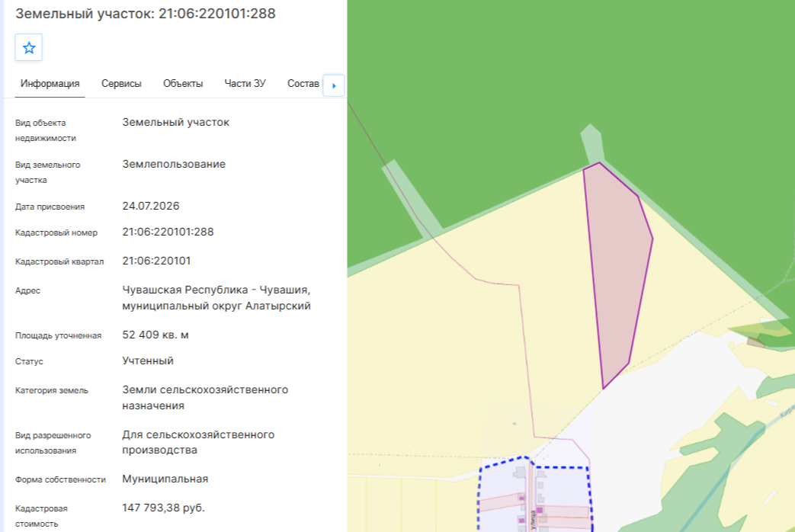
Task: Click the cadastral number value 21:06:220101:288
Action: (168, 232)
